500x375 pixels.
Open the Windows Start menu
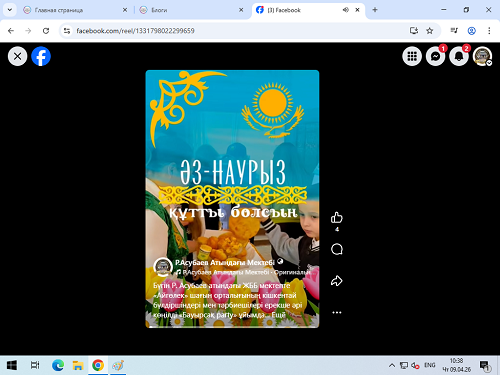[x=12, y=365]
